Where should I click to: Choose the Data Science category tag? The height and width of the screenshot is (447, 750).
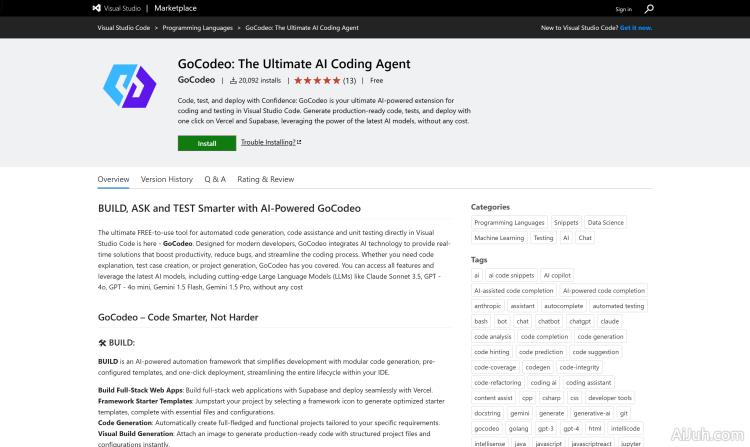tap(605, 223)
